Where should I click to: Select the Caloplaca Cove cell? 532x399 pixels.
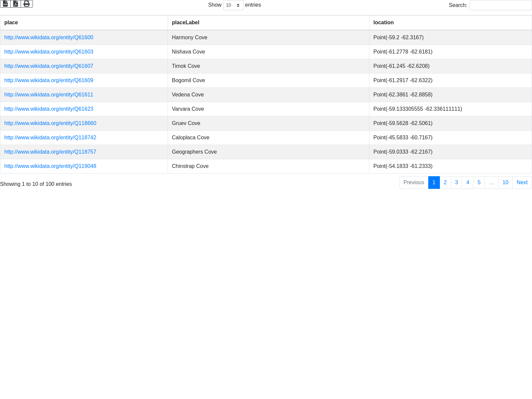click(268, 138)
